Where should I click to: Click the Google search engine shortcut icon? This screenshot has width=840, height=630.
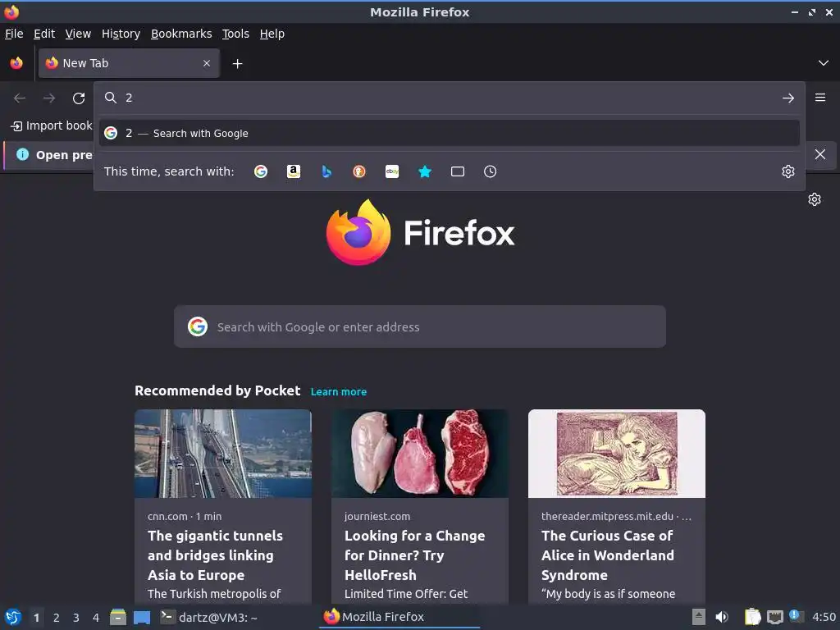tap(261, 171)
